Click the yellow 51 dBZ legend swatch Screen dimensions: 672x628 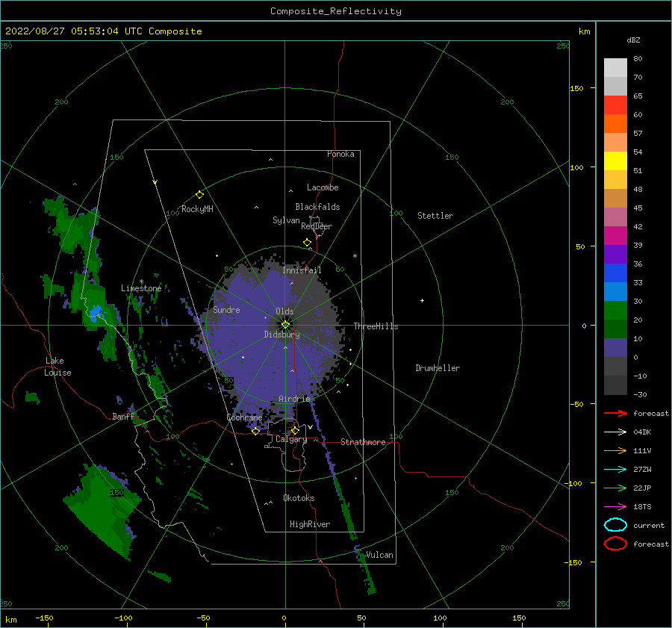coord(615,161)
